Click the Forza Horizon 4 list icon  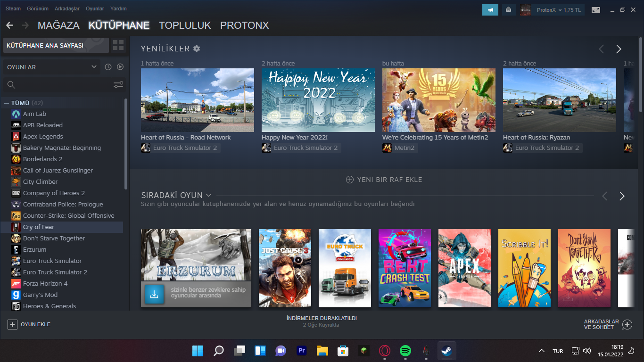coord(16,283)
